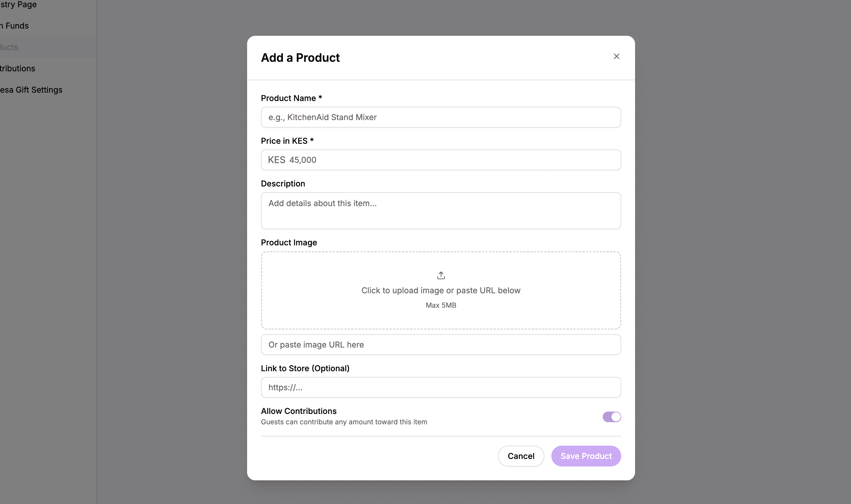851x504 pixels.
Task: Click the Link to Store URL field
Action: pos(441,387)
